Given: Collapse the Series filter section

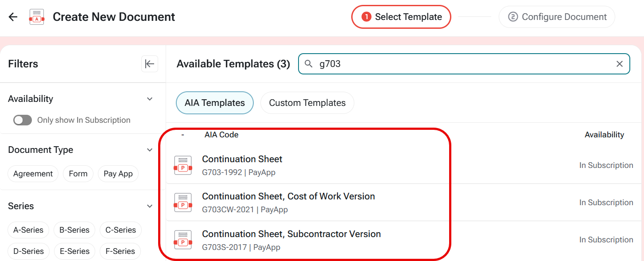Looking at the screenshot, I should (x=150, y=206).
